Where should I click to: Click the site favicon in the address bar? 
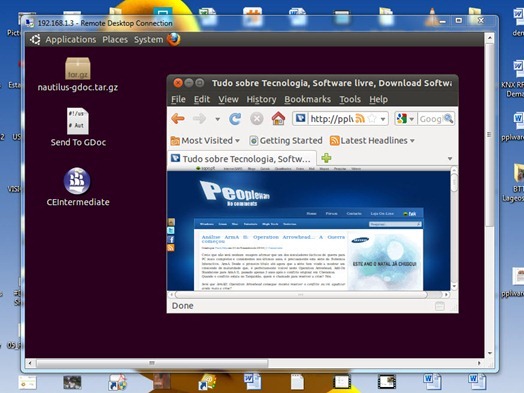[300, 118]
